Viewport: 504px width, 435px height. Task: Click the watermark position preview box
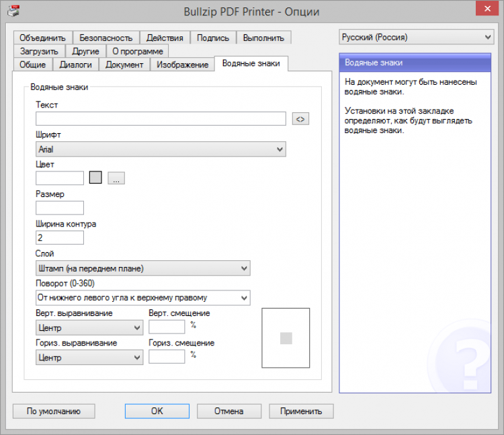(286, 338)
